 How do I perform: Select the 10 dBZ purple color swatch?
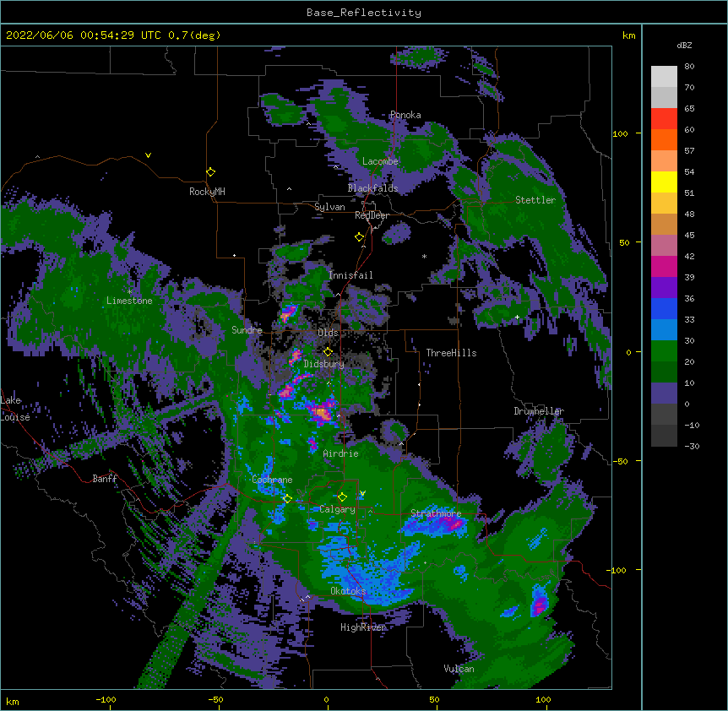click(664, 393)
